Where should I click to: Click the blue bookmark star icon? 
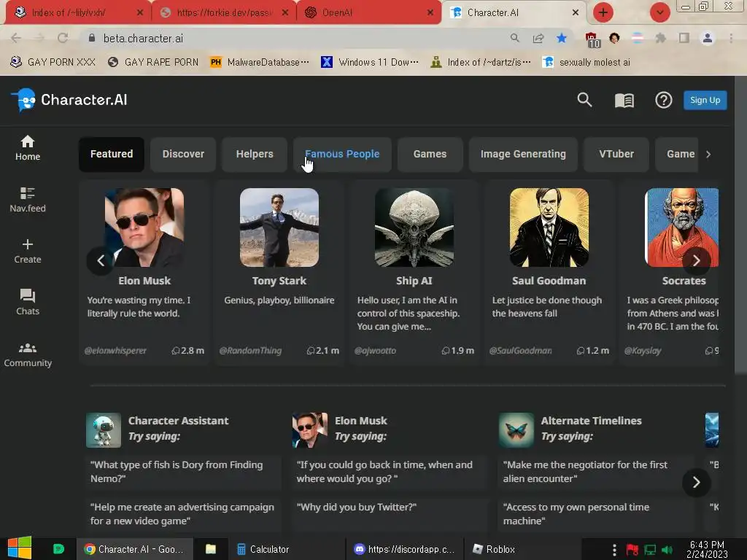coord(562,38)
